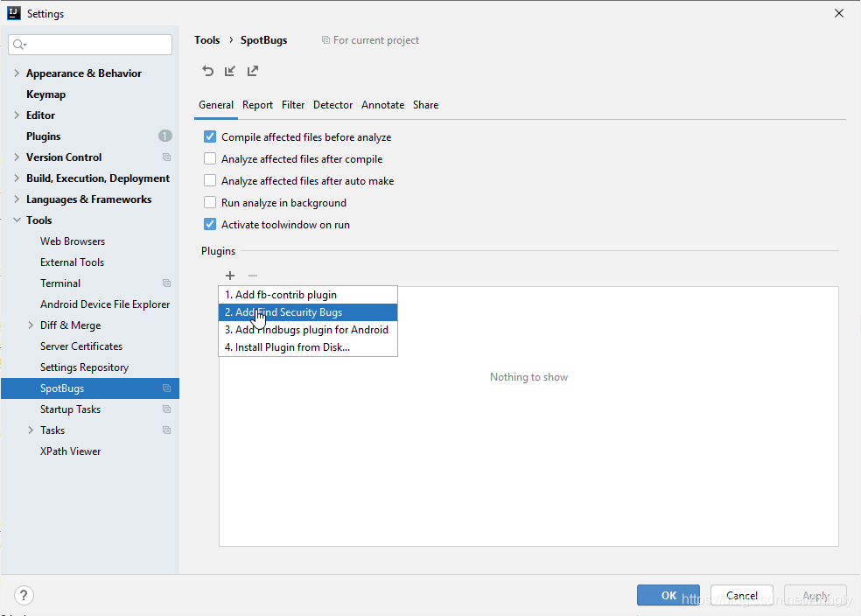Screen dimensions: 861x616
Task: Disable Compile affected files before analyze
Action: (209, 136)
